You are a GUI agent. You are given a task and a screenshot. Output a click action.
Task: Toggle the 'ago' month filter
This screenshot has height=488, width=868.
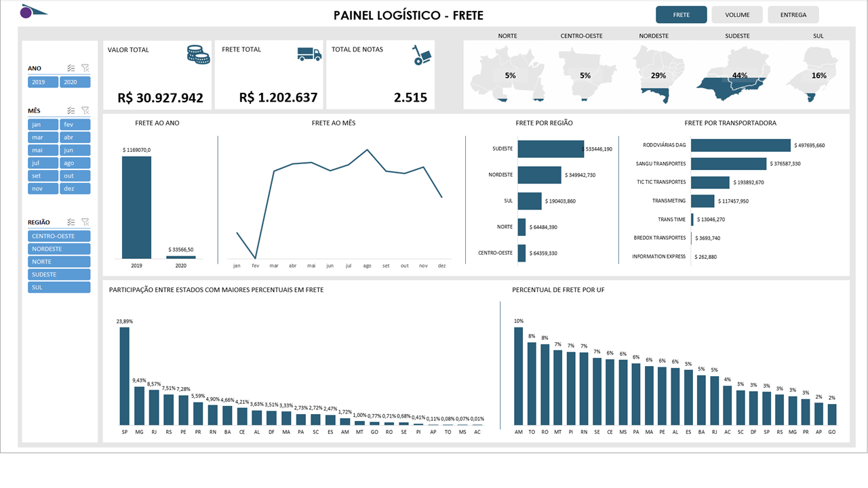75,163
